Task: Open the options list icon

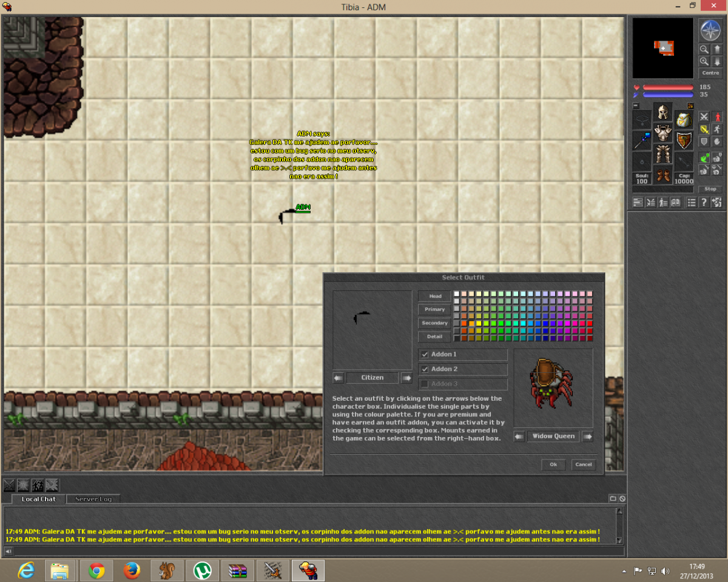Action: tap(692, 202)
